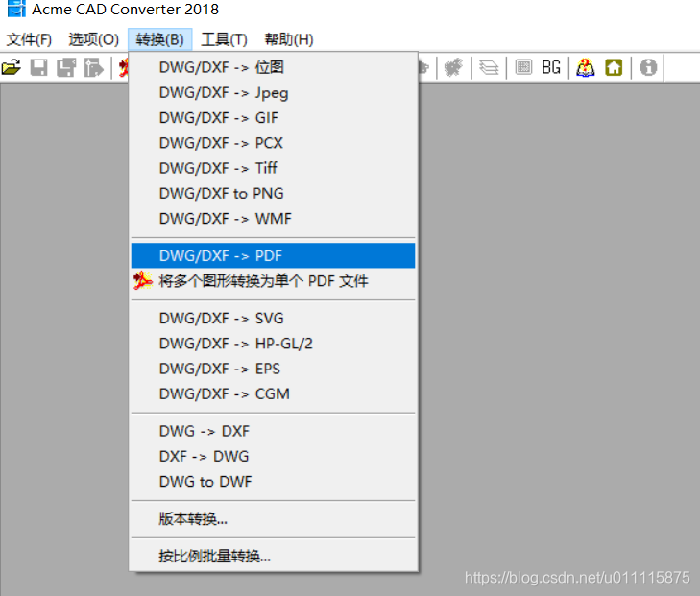Click the green home icon
This screenshot has height=596, width=700.
[x=614, y=67]
